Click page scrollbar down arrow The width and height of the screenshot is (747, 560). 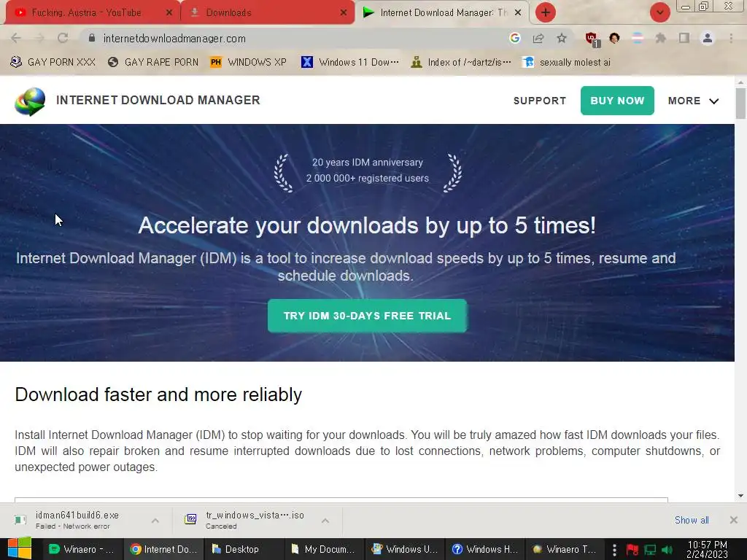coord(740,496)
